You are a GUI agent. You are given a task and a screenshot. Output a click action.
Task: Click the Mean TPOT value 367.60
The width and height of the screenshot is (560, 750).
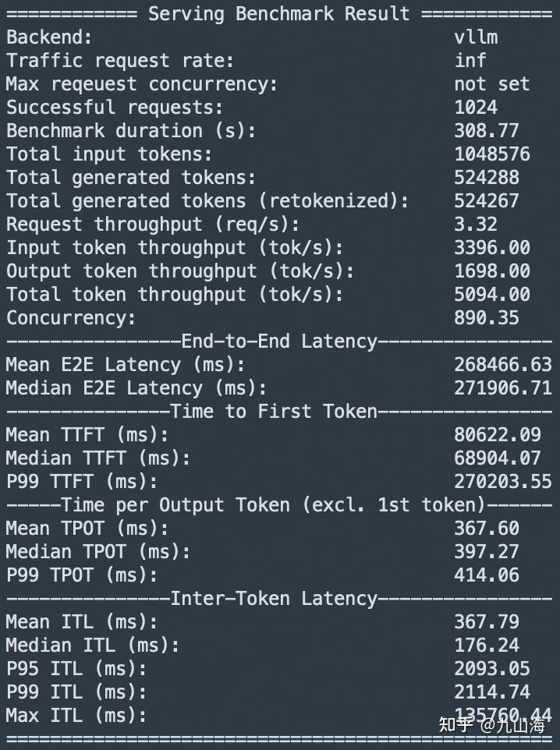[x=487, y=528]
